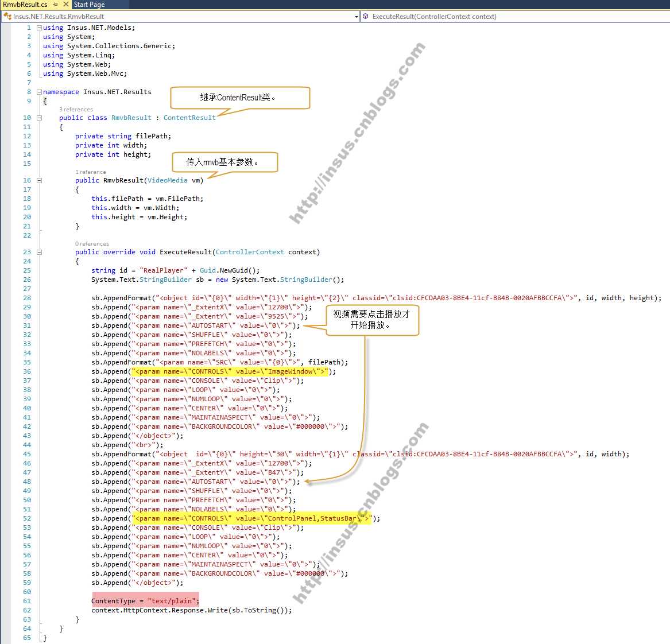Image resolution: width=670 pixels, height=644 pixels.
Task: Open the Start Page tab
Action: point(90,4)
